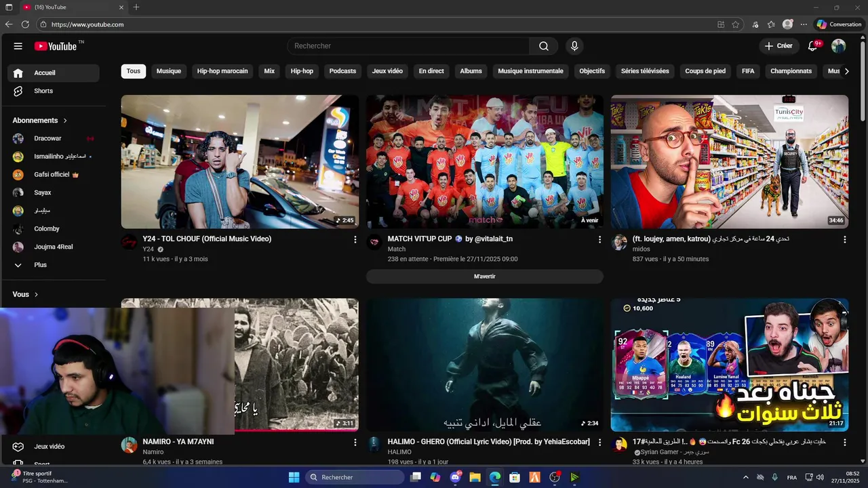Click the Match channel avatar
This screenshot has width=868, height=488.
coord(374,242)
